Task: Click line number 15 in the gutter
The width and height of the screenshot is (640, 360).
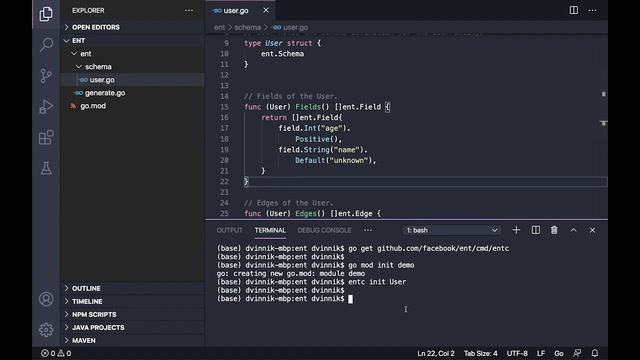Action: tap(224, 107)
